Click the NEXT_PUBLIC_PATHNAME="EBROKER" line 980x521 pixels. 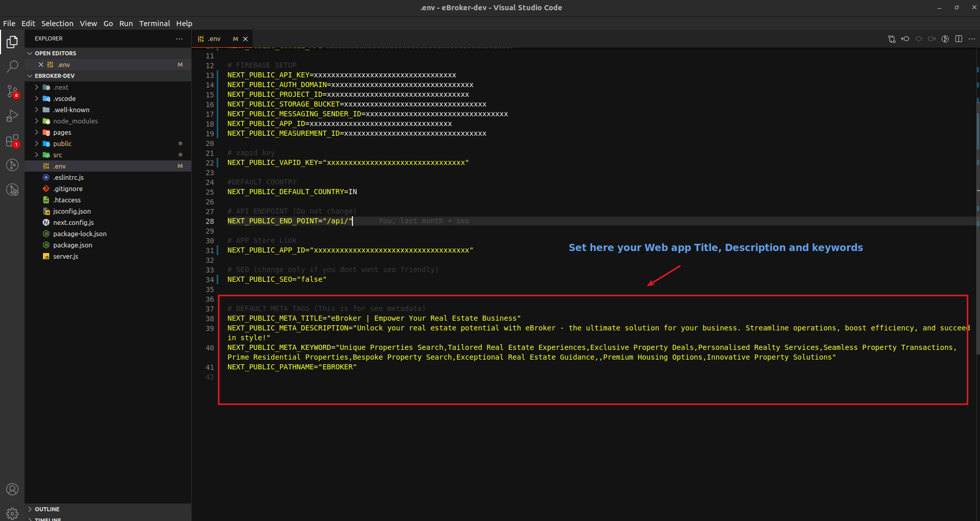292,367
